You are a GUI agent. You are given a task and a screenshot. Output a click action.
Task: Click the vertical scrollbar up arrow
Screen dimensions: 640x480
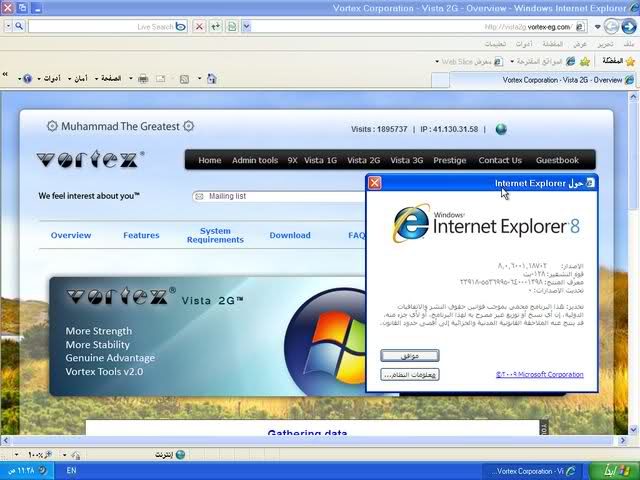(633, 97)
